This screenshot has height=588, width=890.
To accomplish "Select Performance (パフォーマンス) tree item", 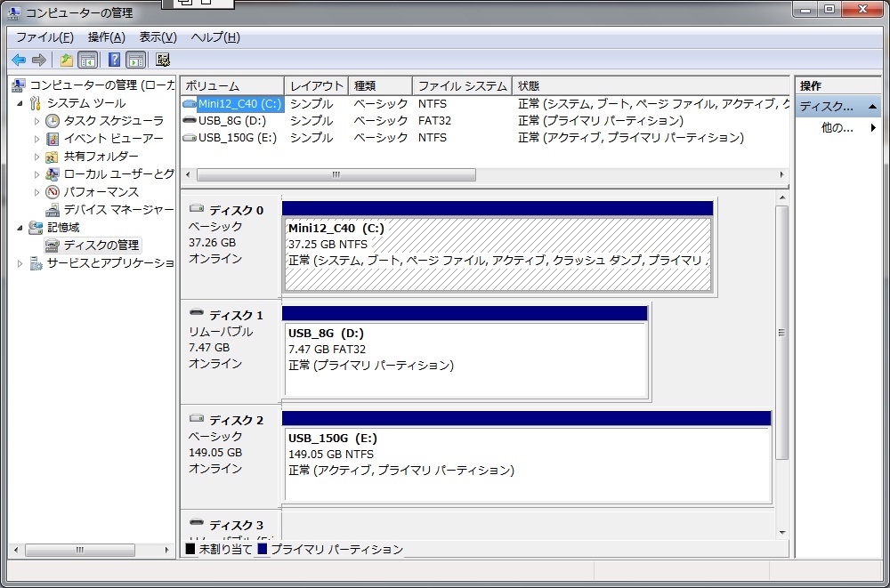I will [x=92, y=192].
